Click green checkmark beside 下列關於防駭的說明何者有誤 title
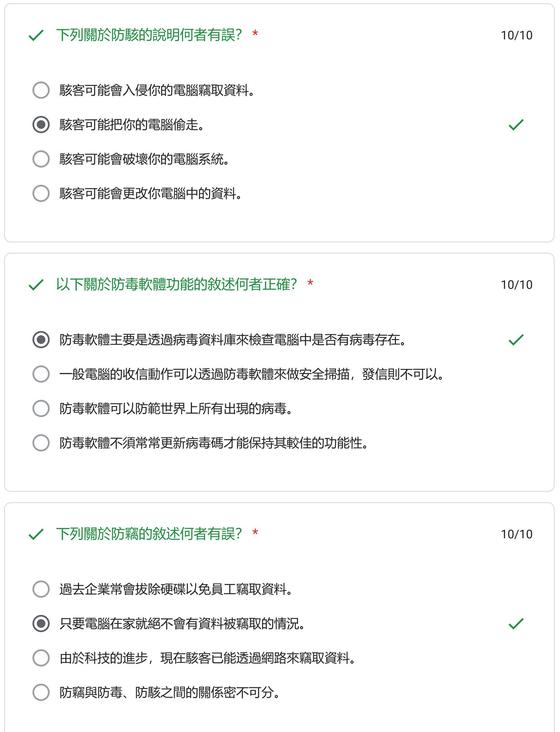 coord(36,35)
